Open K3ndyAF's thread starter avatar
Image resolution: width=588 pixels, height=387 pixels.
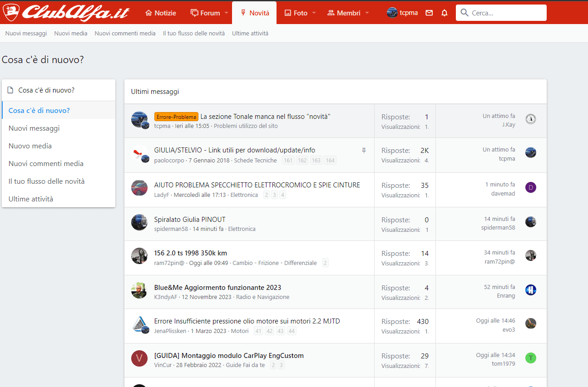coord(139,290)
